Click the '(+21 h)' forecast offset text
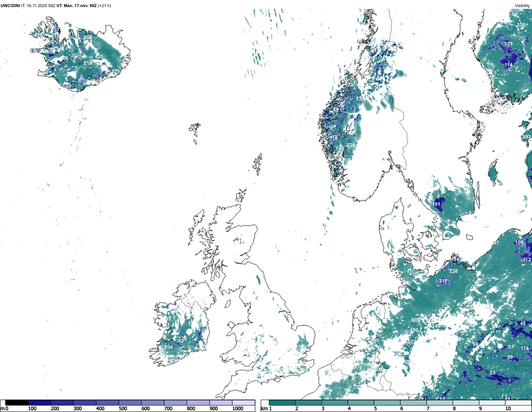 pyautogui.click(x=104, y=6)
